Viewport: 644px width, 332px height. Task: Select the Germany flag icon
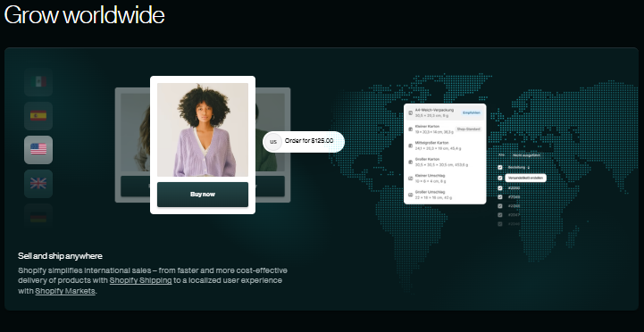click(38, 217)
